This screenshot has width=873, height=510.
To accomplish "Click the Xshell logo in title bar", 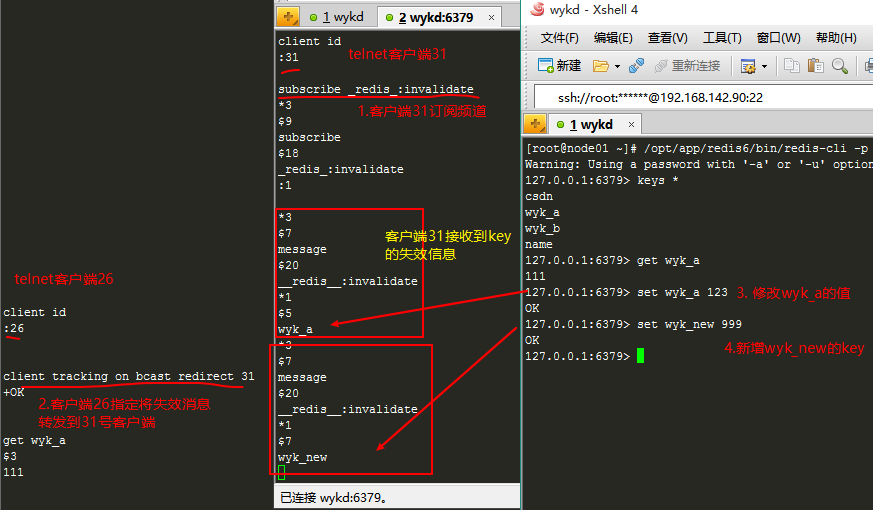I will 537,9.
